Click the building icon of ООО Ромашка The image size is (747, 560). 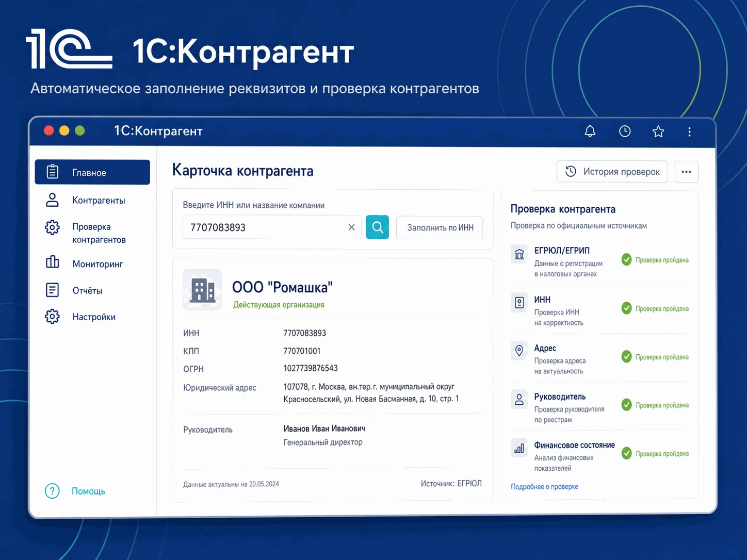point(202,290)
